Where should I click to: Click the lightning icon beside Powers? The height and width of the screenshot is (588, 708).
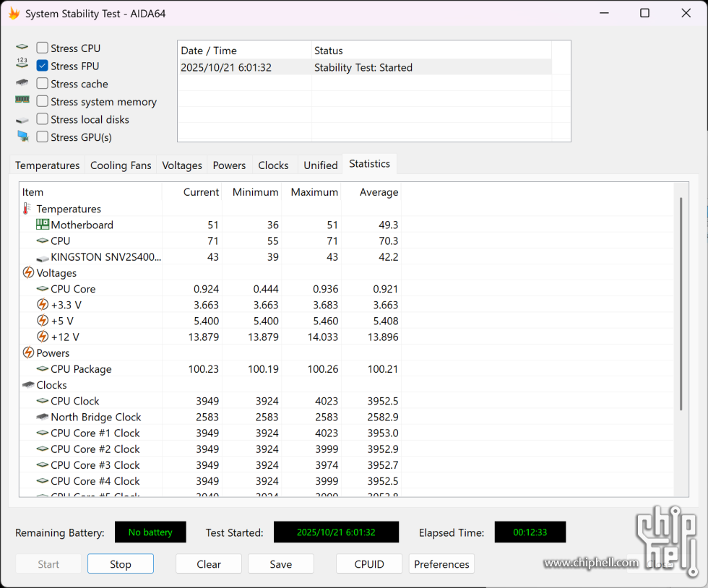tap(28, 353)
